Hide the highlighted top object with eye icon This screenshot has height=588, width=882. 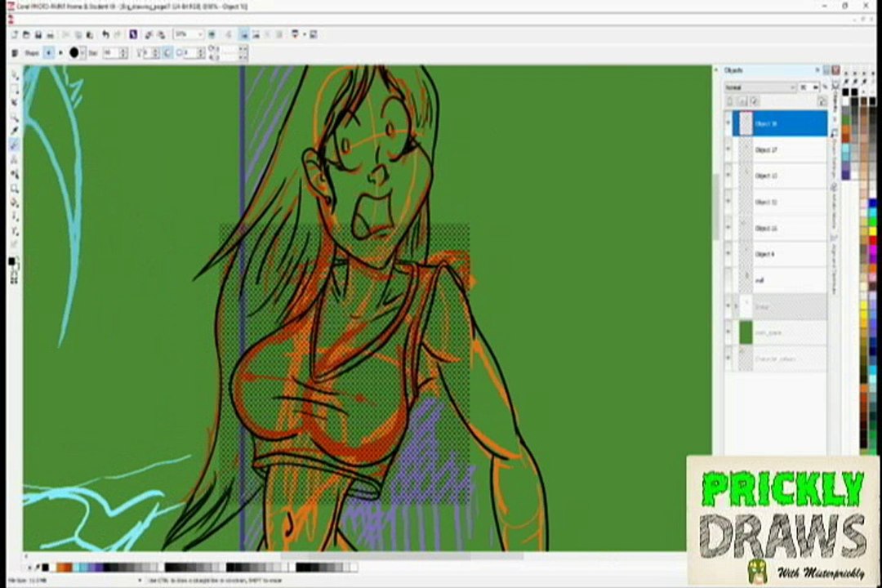click(728, 124)
